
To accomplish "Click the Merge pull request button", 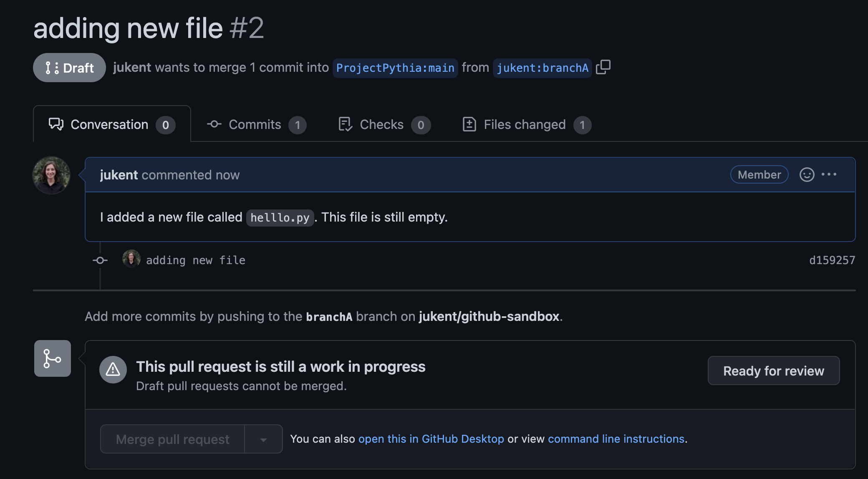I will [173, 439].
